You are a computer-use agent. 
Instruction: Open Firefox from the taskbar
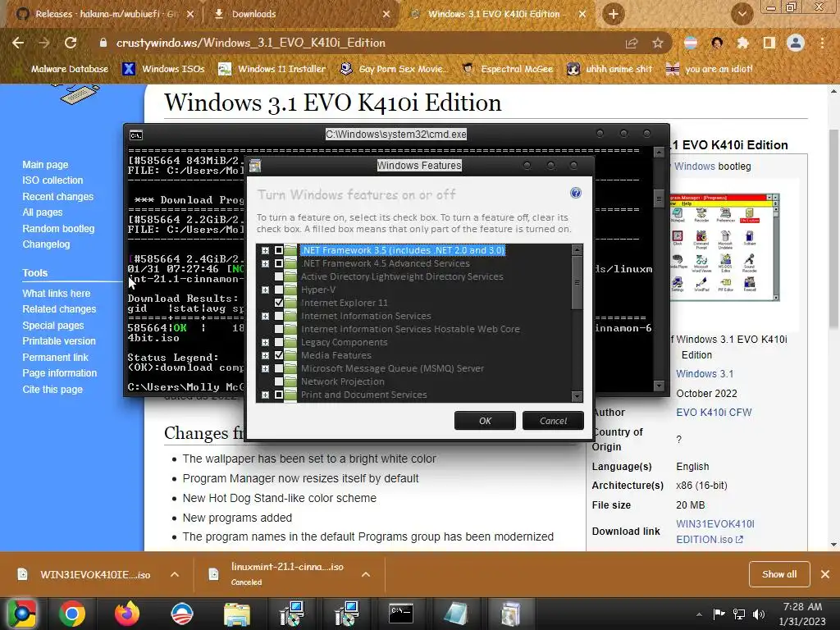127,614
